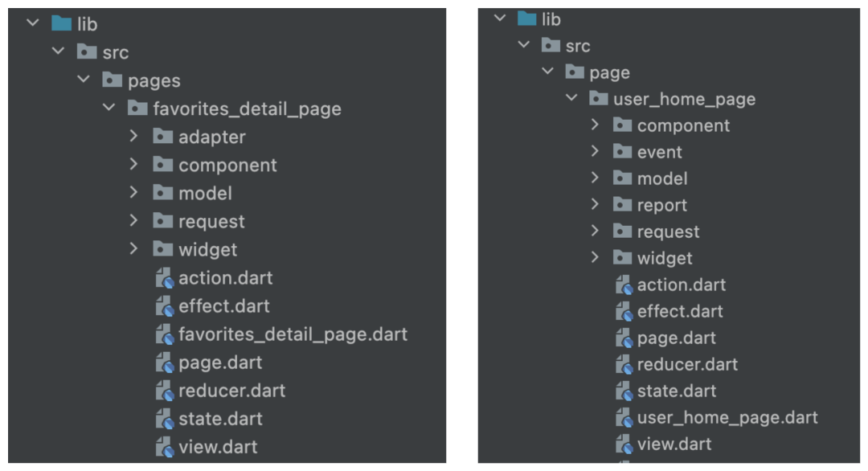
Task: Collapse the favorites_detail_page folder chevron
Action: click(109, 108)
